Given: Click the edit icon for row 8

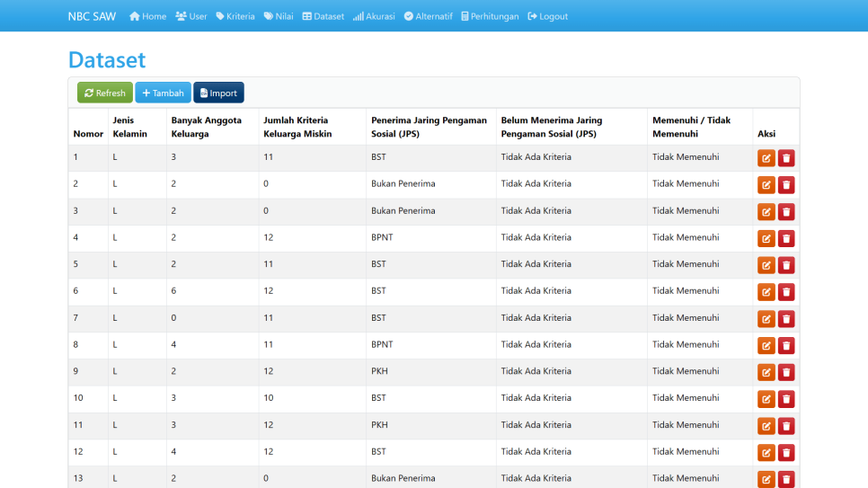Looking at the screenshot, I should (x=766, y=345).
